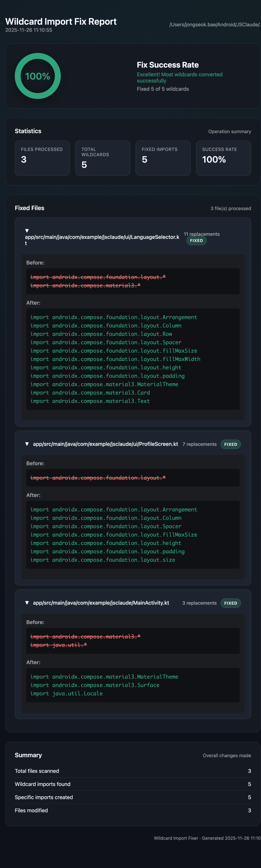Click FIXED badge for MainActivity.kt
The width and height of the screenshot is (261, 868).
[x=230, y=603]
